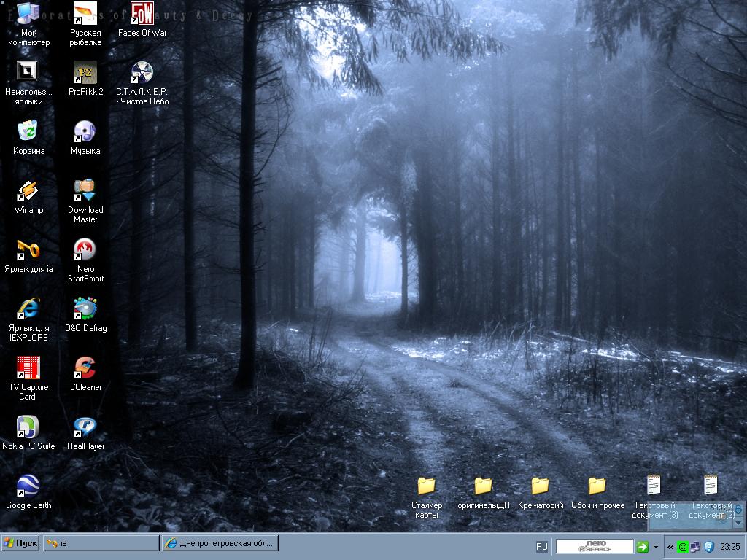Open the Winamp desktop shortcut
This screenshot has width=747, height=560.
coord(28,192)
